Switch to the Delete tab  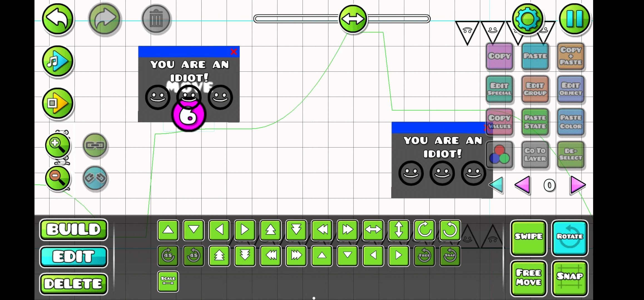(73, 284)
